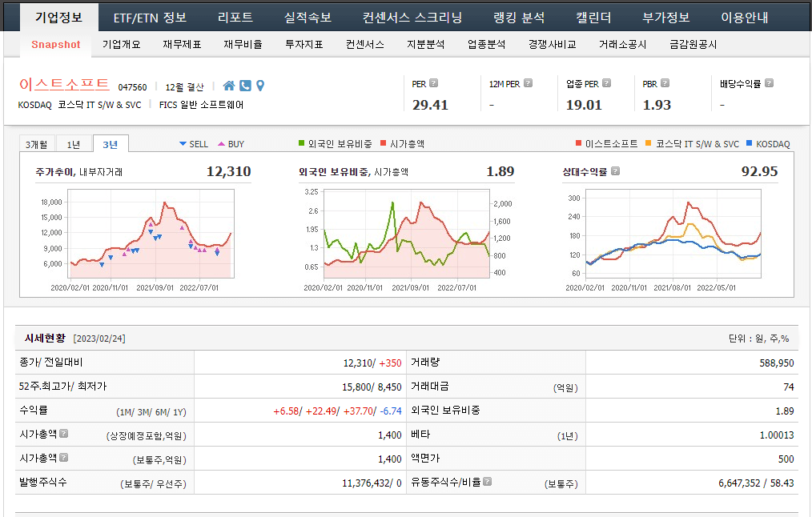Go to the 기업개요 sub-tab
This screenshot has width=812, height=517.
tap(121, 45)
